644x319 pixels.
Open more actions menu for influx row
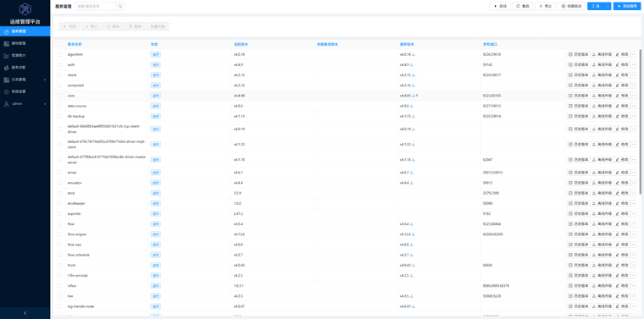(633, 285)
